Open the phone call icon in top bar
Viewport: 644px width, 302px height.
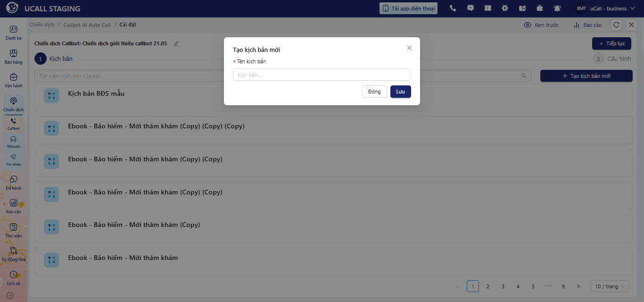coord(453,8)
